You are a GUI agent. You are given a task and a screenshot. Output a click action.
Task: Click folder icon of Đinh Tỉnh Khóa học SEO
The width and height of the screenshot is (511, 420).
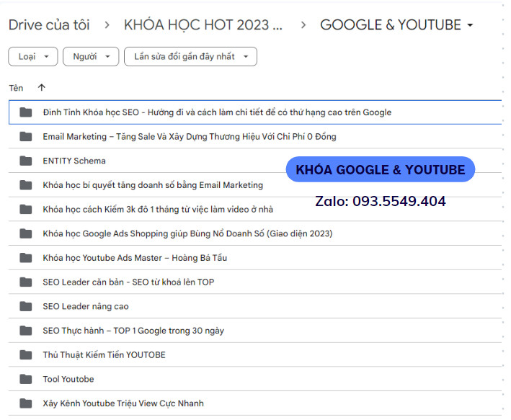[27, 112]
